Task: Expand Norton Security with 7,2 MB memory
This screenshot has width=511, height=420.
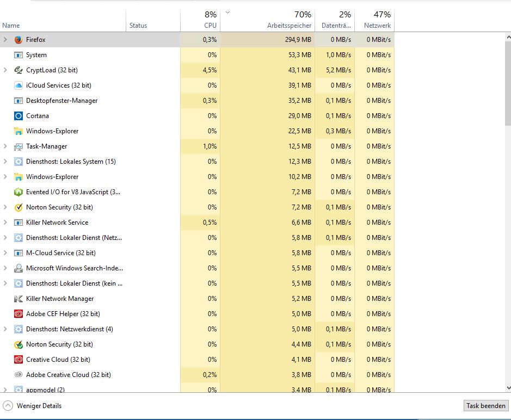Action: [x=5, y=207]
